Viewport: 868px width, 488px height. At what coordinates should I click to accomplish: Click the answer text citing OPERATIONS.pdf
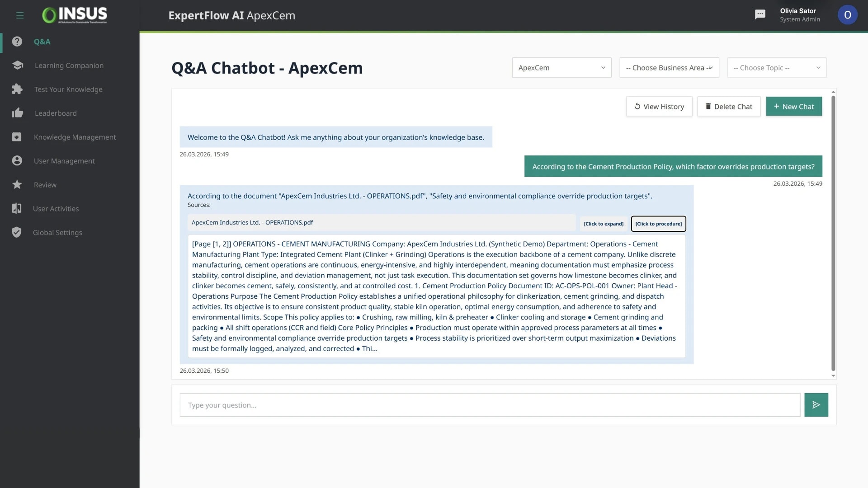point(420,196)
